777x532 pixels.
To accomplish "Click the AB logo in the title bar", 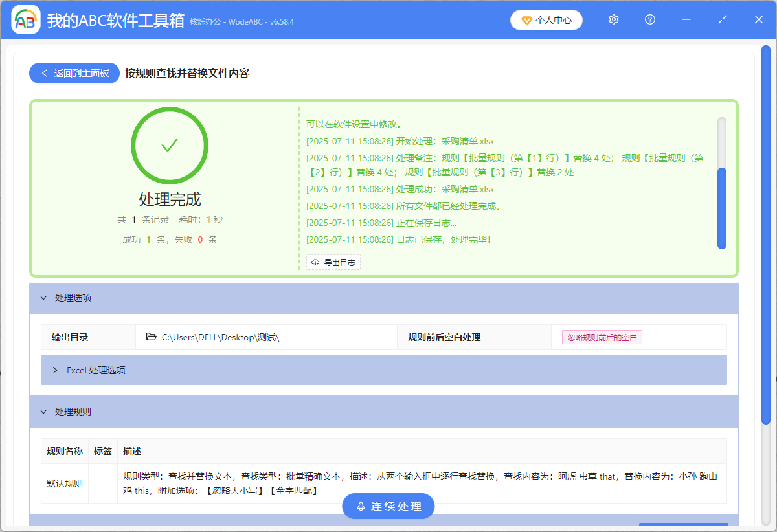I will [x=25, y=19].
